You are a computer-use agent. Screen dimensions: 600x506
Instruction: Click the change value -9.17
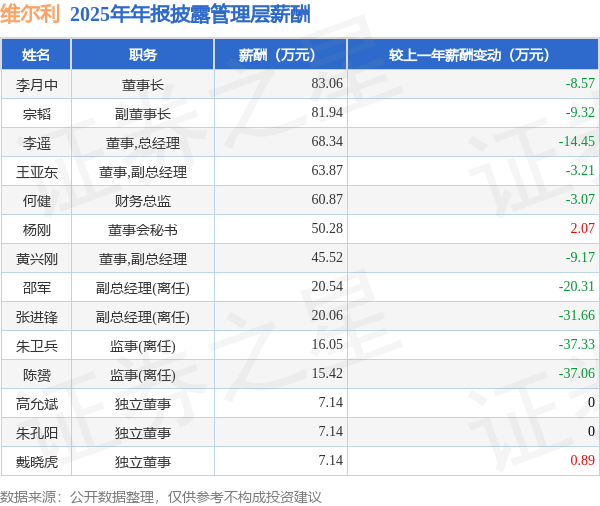580,258
